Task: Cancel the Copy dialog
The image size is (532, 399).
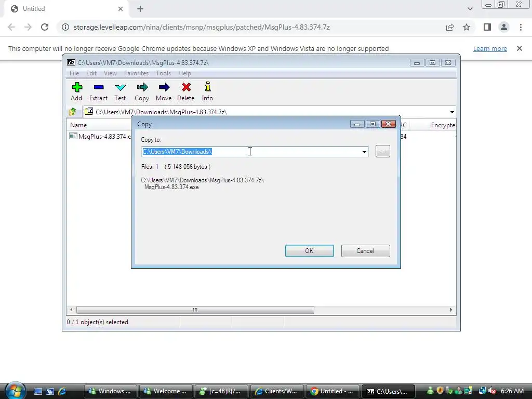Action: (x=365, y=251)
